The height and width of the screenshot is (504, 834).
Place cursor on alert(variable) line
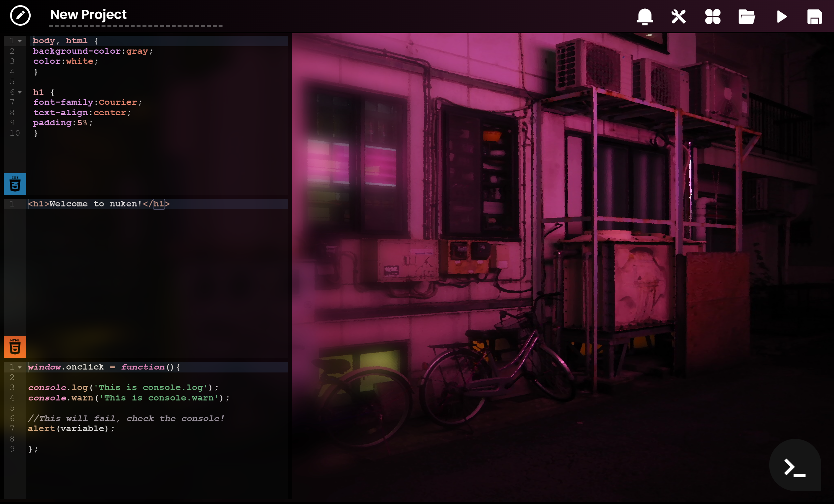point(71,428)
